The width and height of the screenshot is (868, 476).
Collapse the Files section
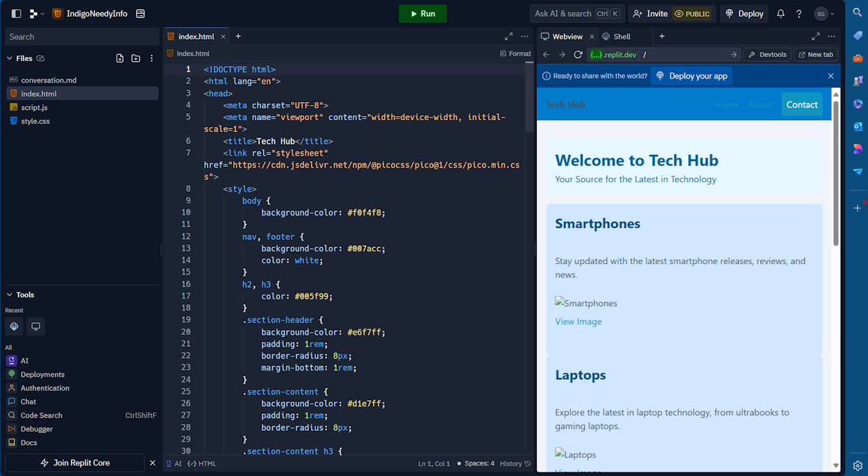coord(10,58)
